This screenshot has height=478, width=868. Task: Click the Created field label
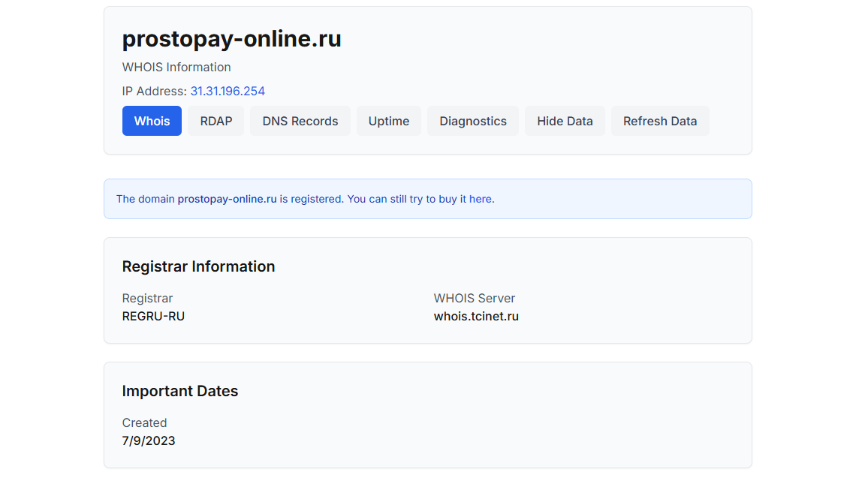144,423
